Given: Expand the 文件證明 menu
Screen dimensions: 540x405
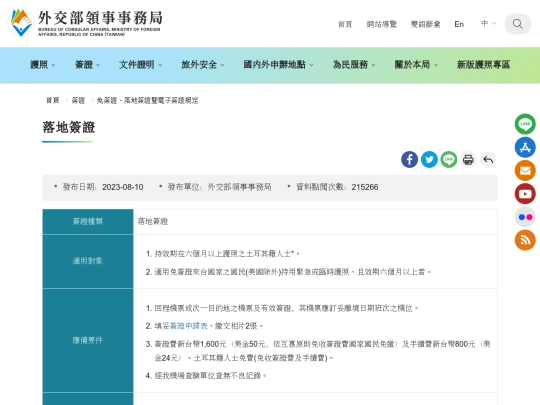Looking at the screenshot, I should point(141,65).
